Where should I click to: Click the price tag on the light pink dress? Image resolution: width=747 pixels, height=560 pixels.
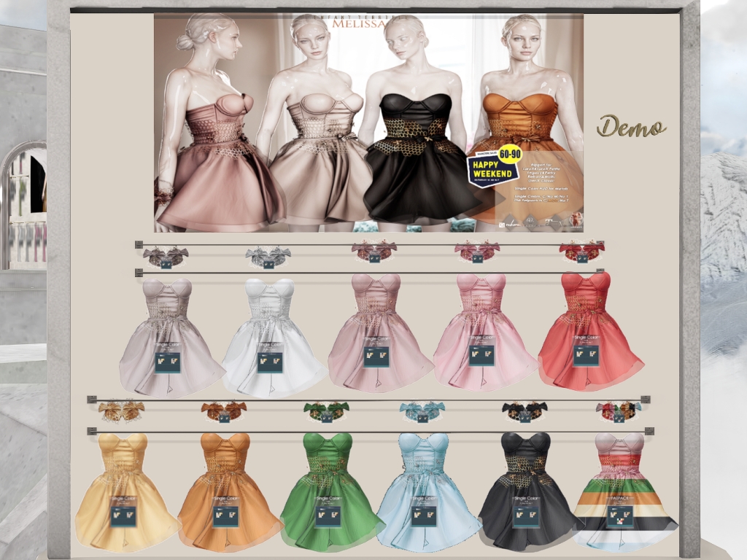[x=479, y=355]
